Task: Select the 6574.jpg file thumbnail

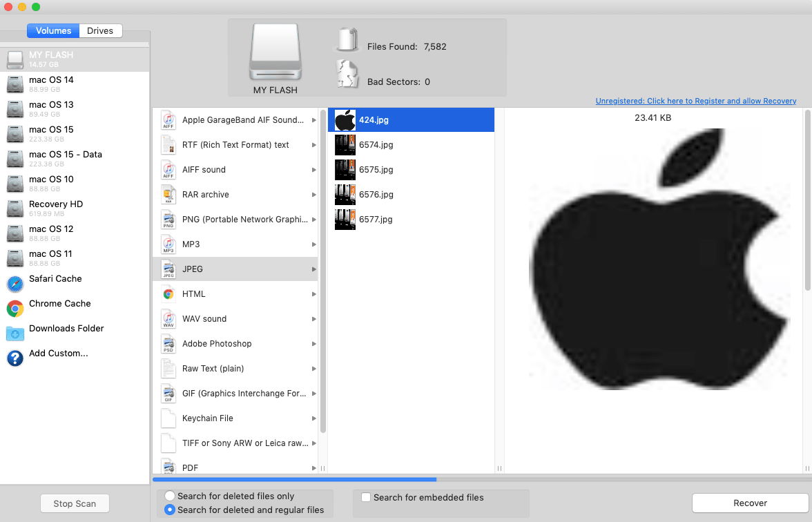Action: pos(345,145)
